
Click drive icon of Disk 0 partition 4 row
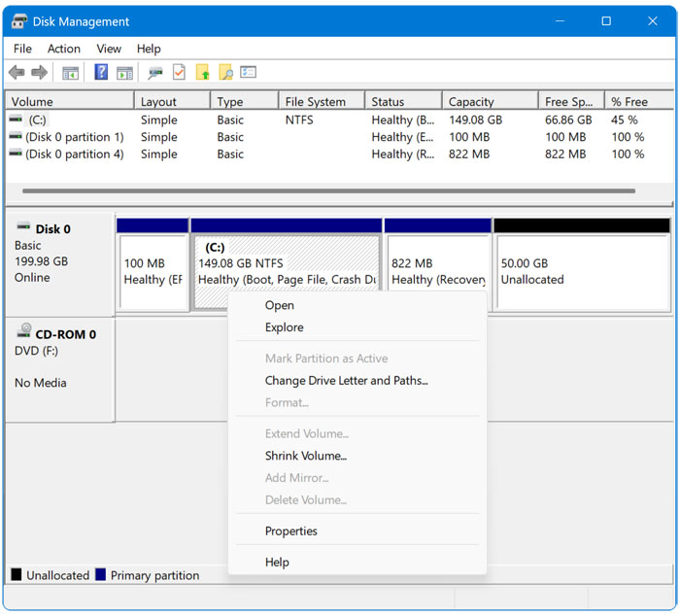17,154
